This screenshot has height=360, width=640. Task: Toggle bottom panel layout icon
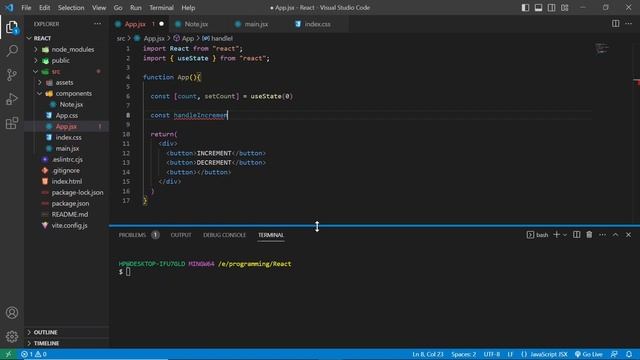pos(538,7)
